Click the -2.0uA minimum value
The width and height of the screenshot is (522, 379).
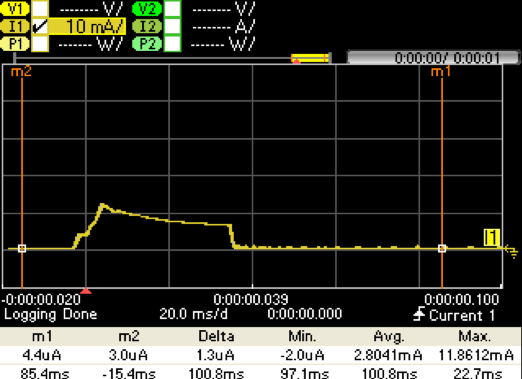click(302, 355)
